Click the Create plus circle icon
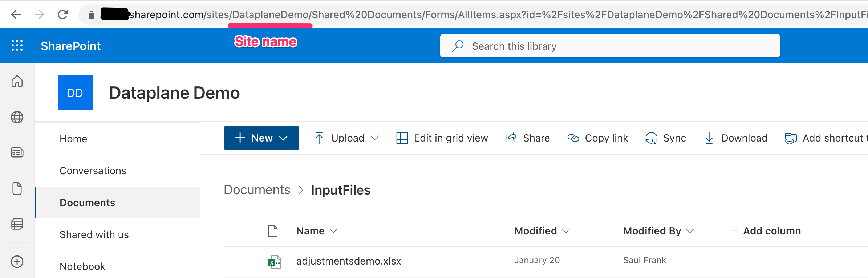 17,262
